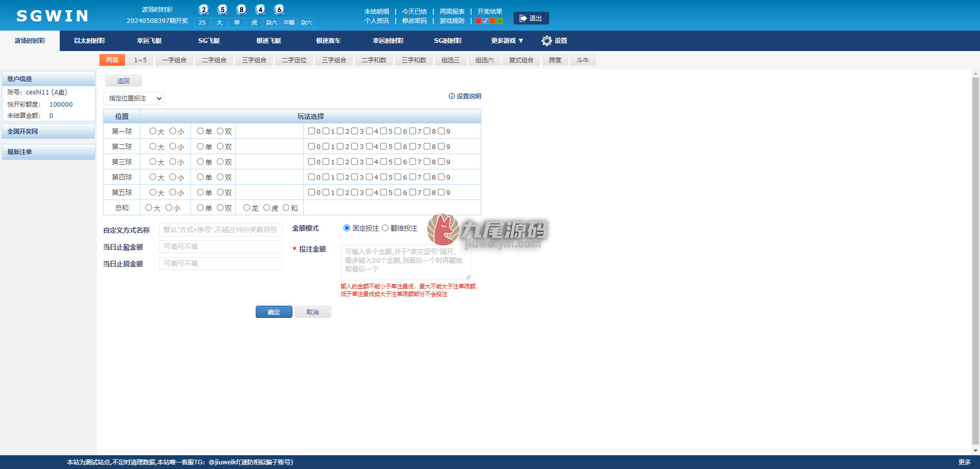Click the 设置 gear icon
This screenshot has width=980, height=469.
547,41
